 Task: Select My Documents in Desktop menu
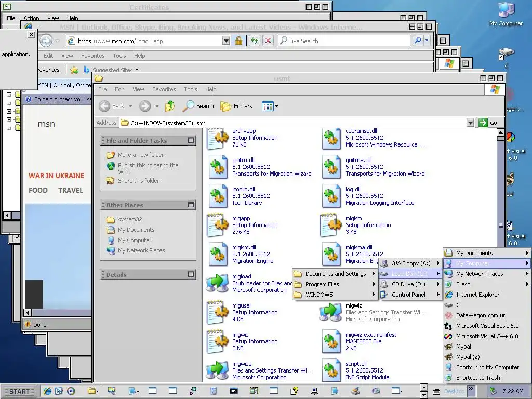pyautogui.click(x=487, y=253)
